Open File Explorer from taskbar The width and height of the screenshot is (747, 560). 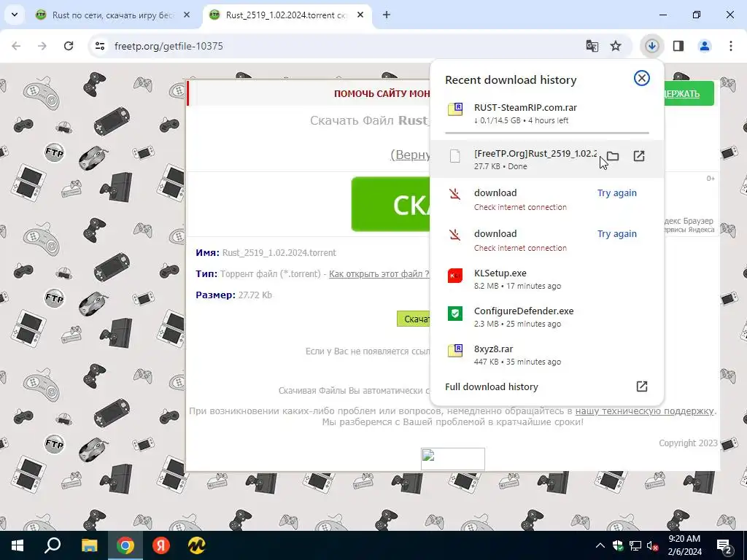coord(89,545)
